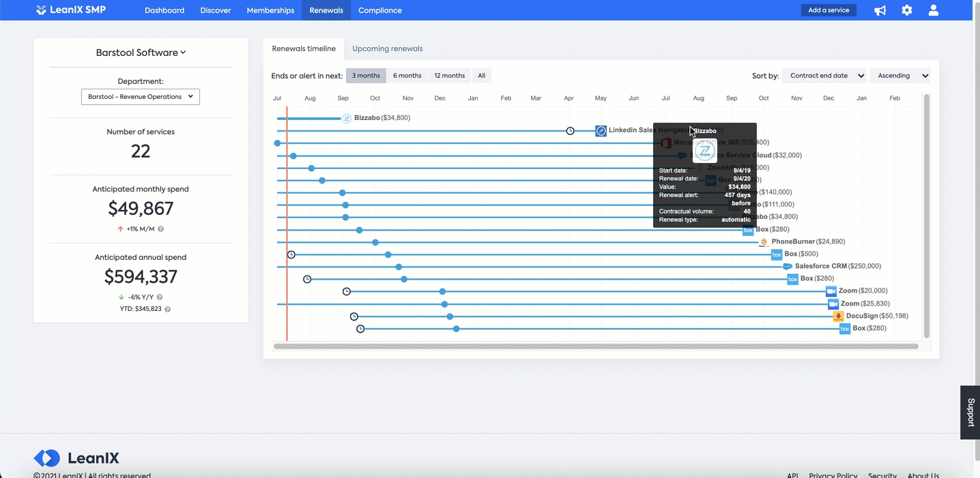Screen dimensions: 980x478
Task: Open the Compliance menu item
Action: click(x=380, y=10)
